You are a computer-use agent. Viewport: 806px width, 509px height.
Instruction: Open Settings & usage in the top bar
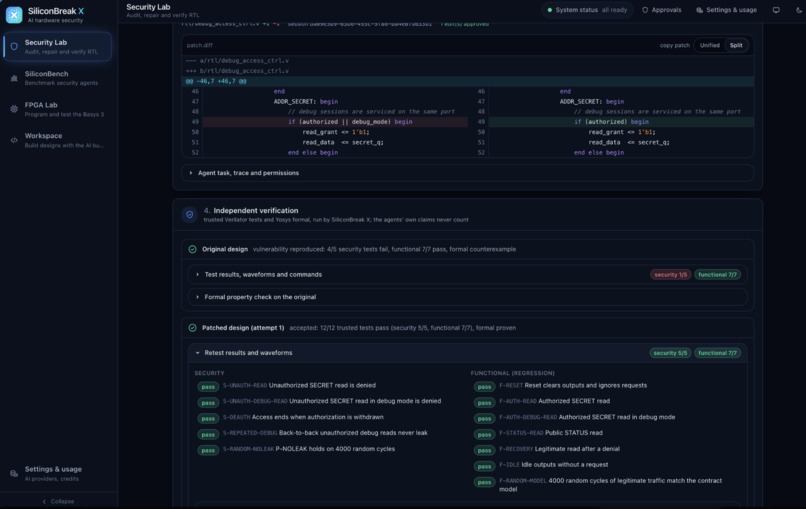pyautogui.click(x=726, y=10)
